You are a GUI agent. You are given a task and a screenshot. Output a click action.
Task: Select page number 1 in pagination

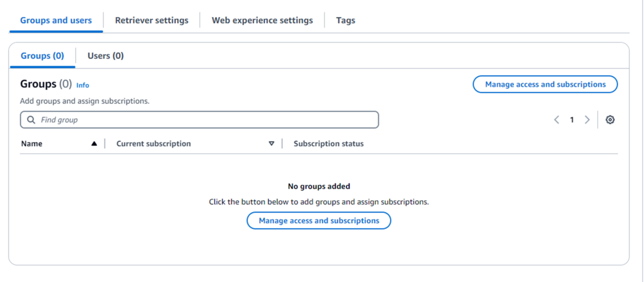pos(572,120)
